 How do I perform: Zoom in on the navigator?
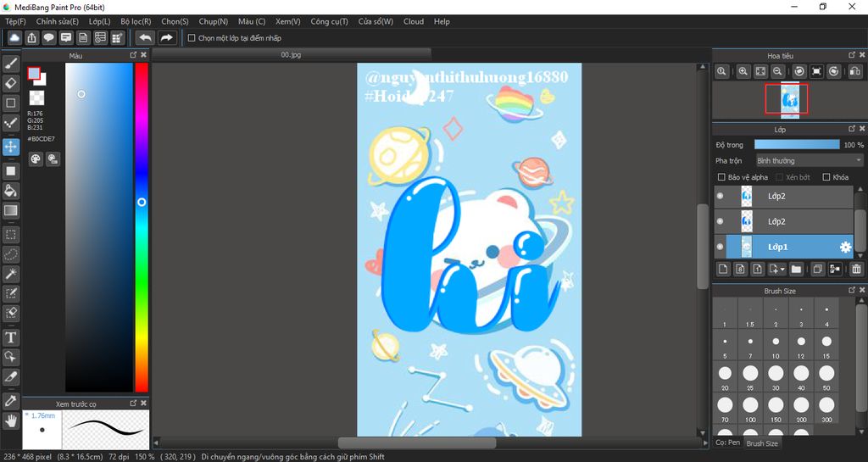[743, 71]
